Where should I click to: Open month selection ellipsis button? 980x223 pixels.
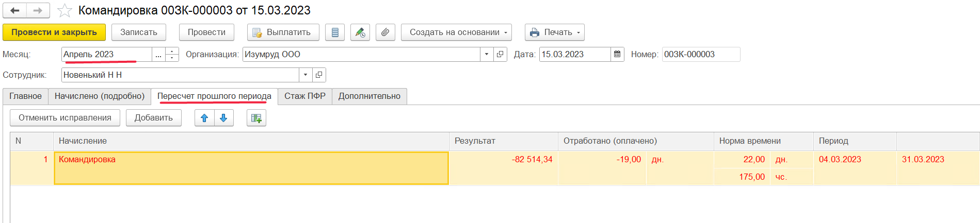(x=158, y=54)
